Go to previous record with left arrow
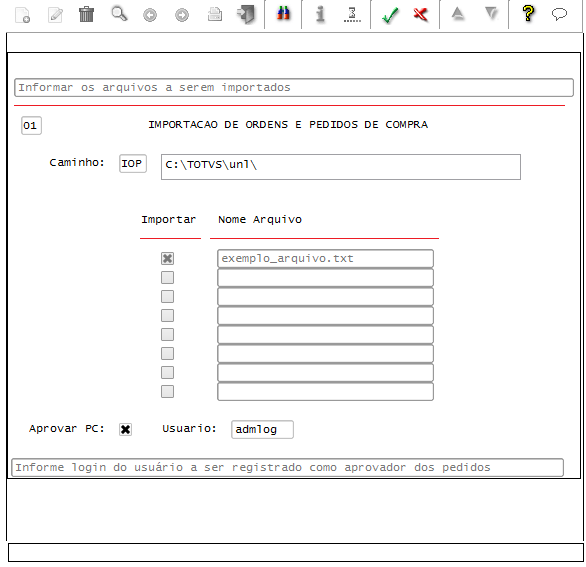The height and width of the screenshot is (567, 586). pos(150,15)
